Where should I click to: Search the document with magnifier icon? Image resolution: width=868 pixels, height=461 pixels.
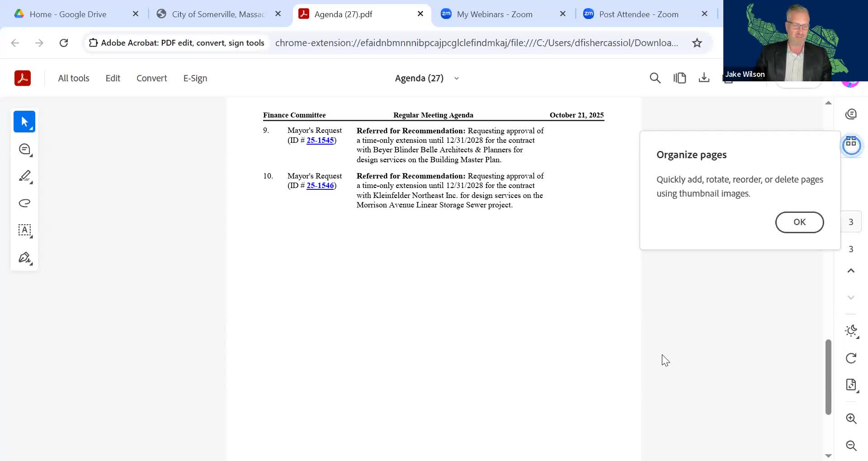[655, 78]
